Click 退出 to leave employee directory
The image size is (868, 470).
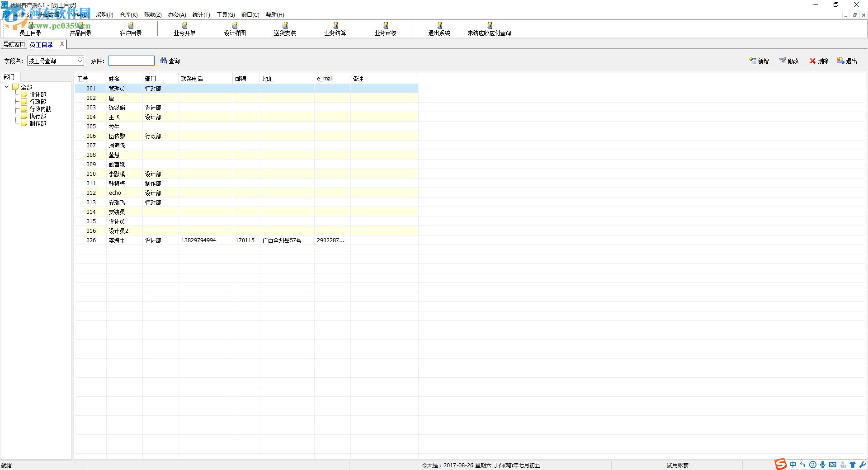click(847, 61)
